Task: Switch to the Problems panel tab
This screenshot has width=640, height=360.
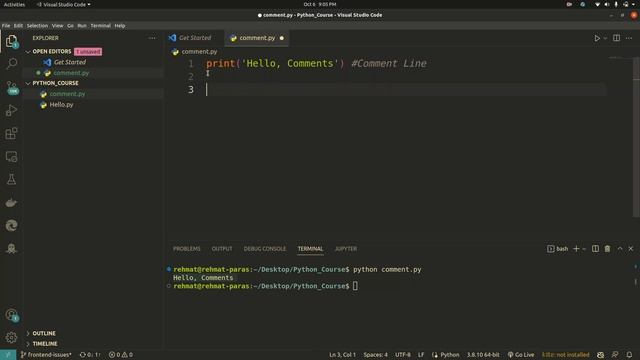Action: pyautogui.click(x=187, y=249)
